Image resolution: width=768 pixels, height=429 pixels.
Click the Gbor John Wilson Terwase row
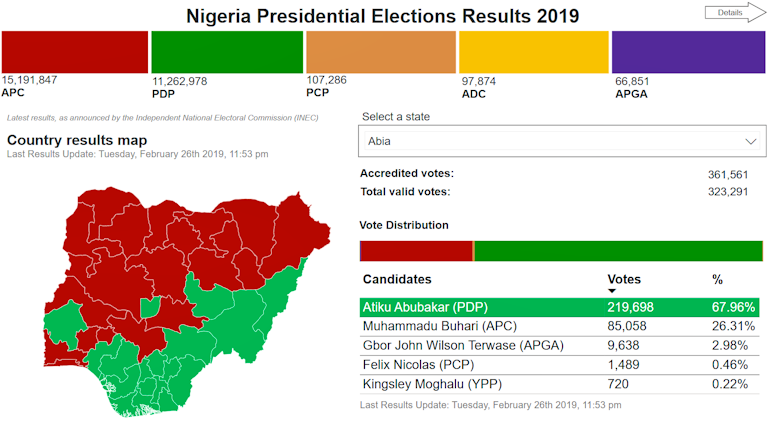(560, 346)
